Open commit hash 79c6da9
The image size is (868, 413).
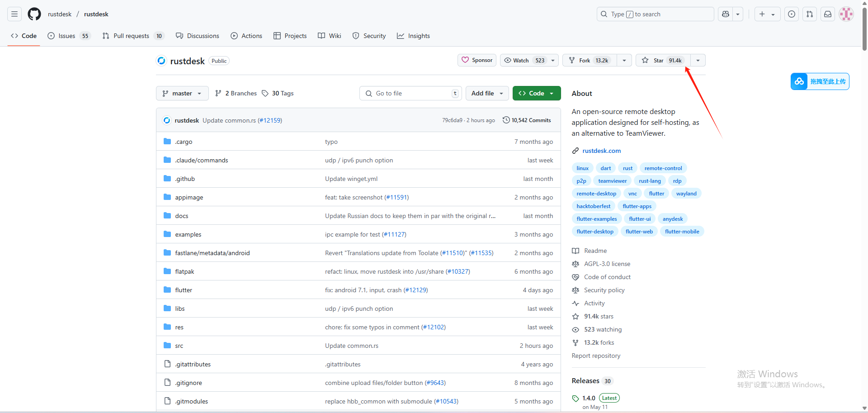[452, 120]
